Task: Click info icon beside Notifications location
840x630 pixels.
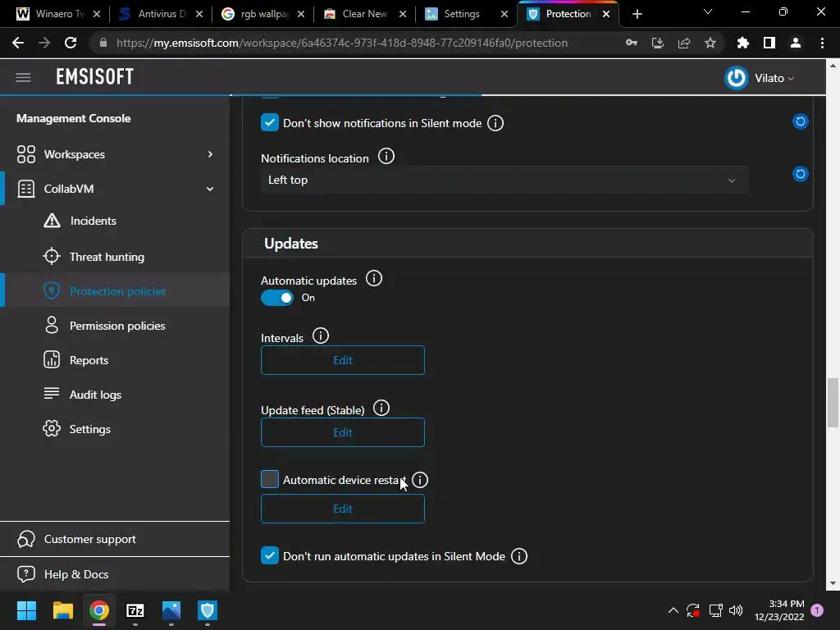Action: click(386, 157)
